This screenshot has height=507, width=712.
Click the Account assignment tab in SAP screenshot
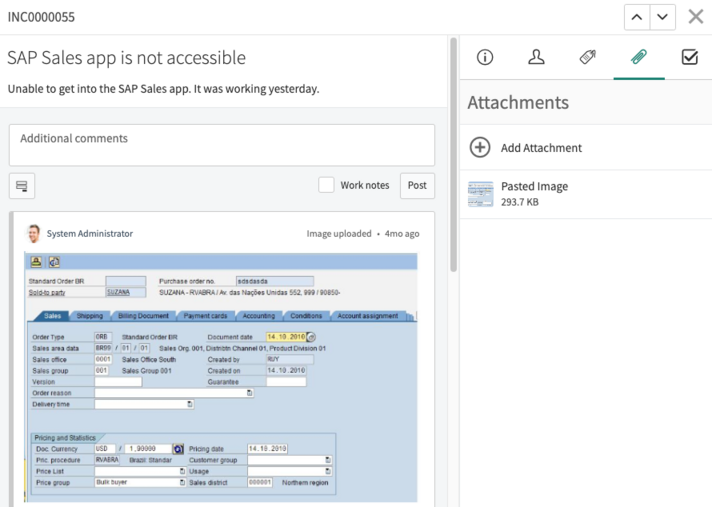(x=367, y=315)
